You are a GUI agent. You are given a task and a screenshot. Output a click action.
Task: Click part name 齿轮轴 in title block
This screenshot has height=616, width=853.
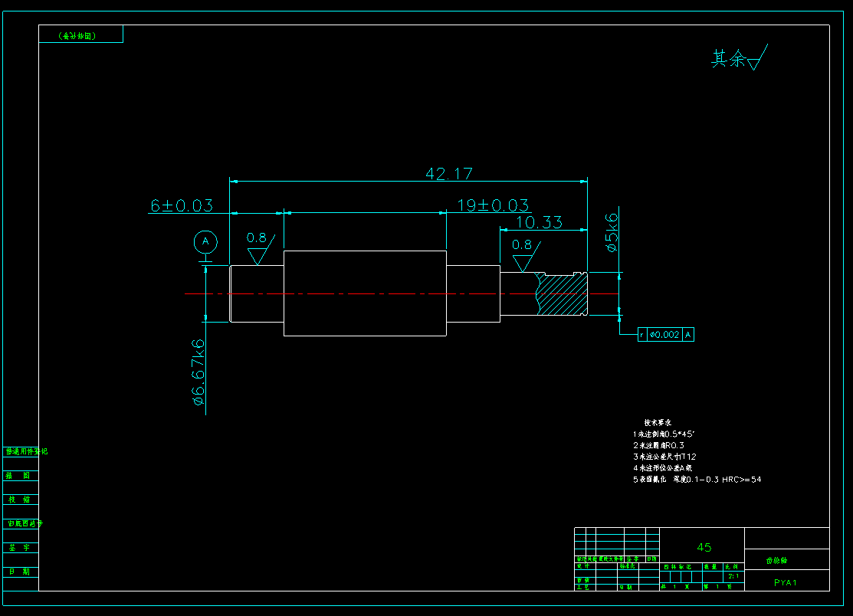[x=776, y=561]
